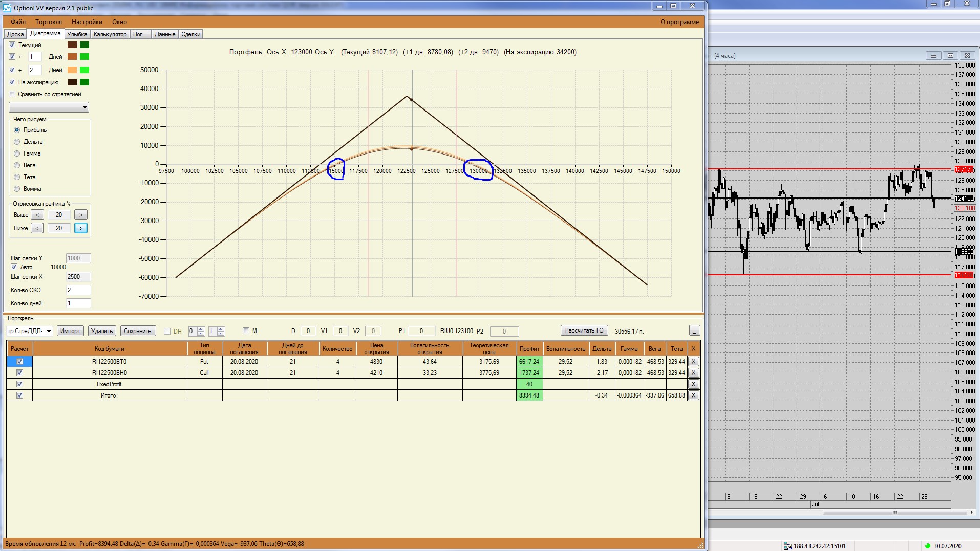Decrease Выше percent with left arrow
The height and width of the screenshot is (551, 980).
point(37,215)
